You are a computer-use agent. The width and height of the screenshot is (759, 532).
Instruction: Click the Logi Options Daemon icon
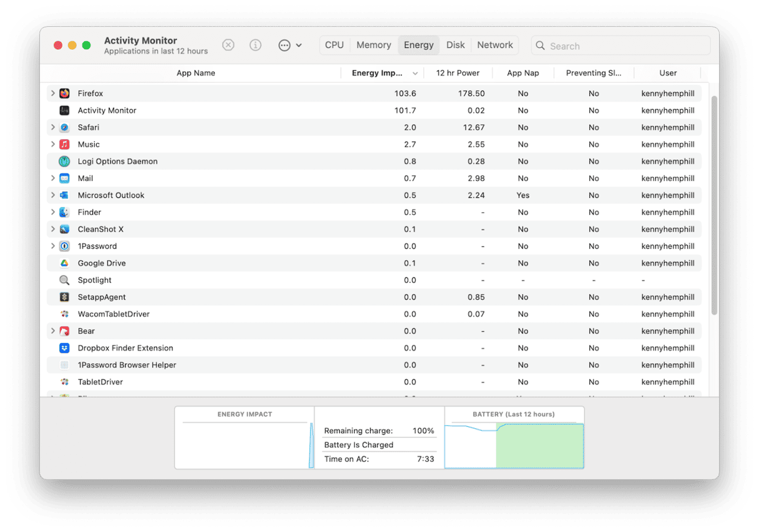[64, 162]
